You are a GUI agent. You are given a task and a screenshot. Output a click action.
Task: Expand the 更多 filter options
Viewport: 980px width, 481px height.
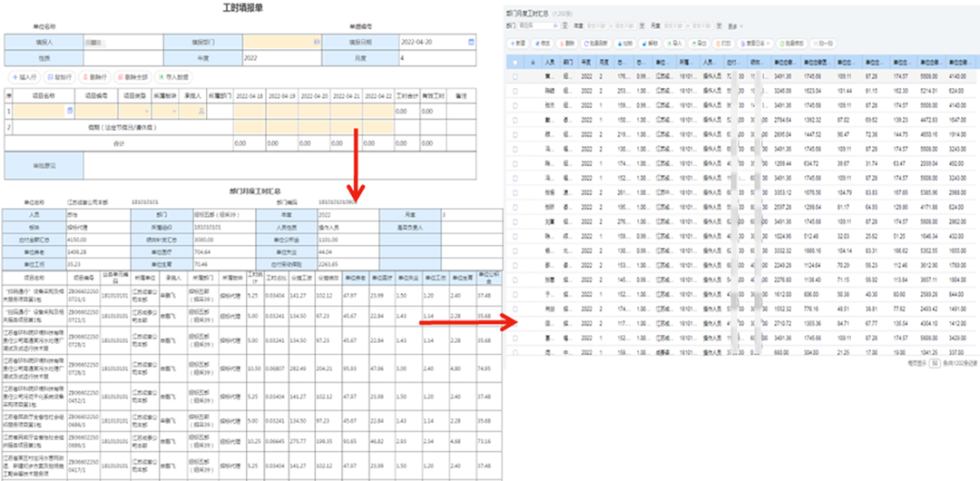733,26
